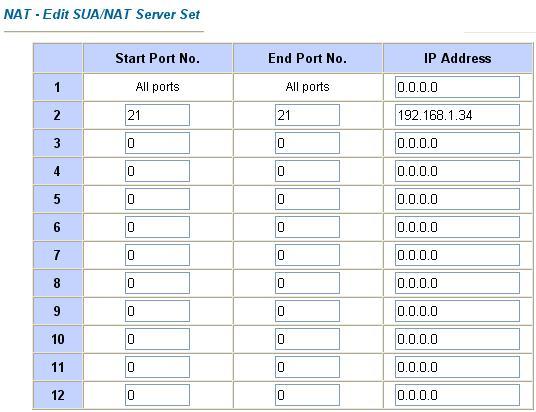
Task: Select the IP Address field in row 8
Action: 457,283
